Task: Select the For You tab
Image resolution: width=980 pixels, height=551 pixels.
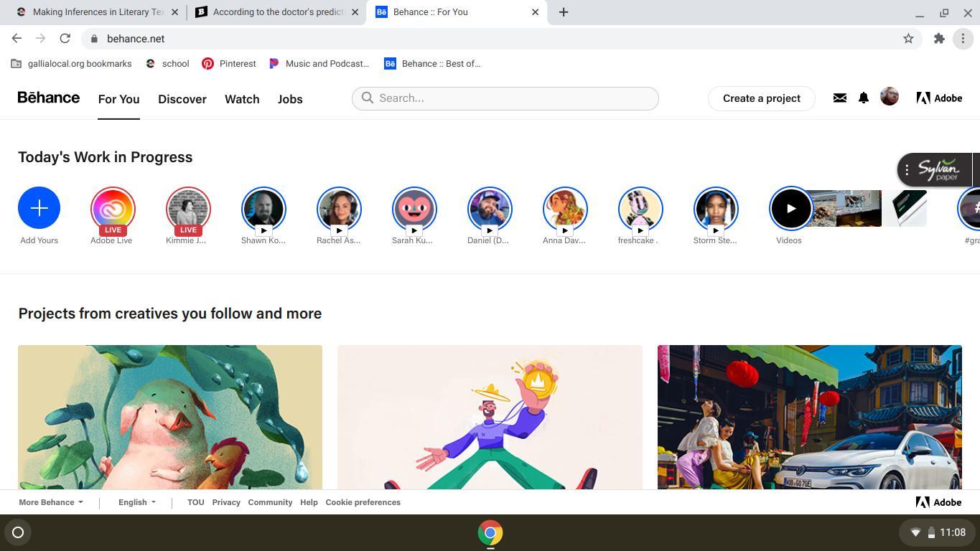Action: pyautogui.click(x=119, y=99)
